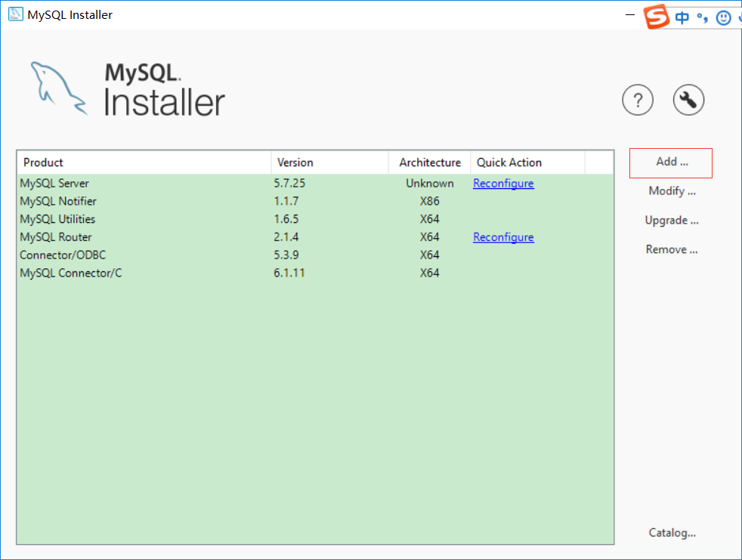Screen dimensions: 742x560
Task: Click the punctuation mode icon
Action: pos(702,18)
